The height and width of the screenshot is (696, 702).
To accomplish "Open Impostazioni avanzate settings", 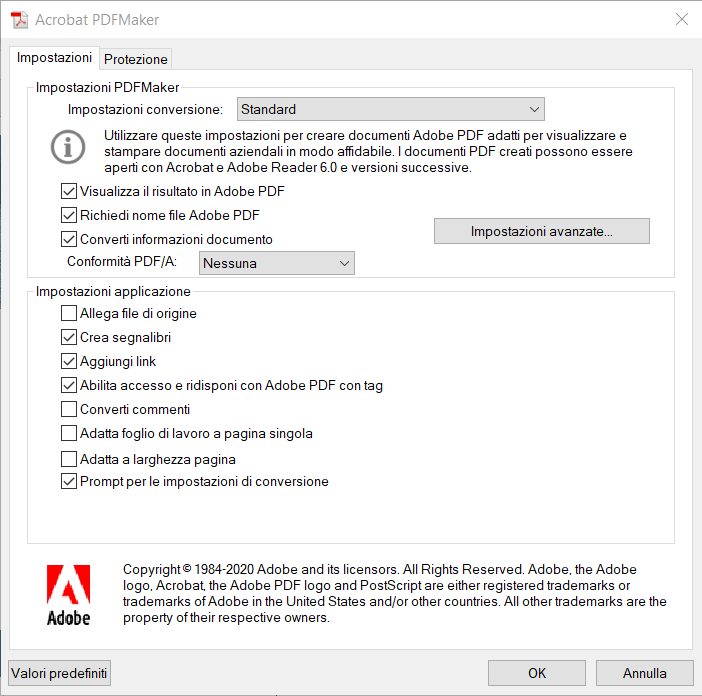I will coord(541,231).
